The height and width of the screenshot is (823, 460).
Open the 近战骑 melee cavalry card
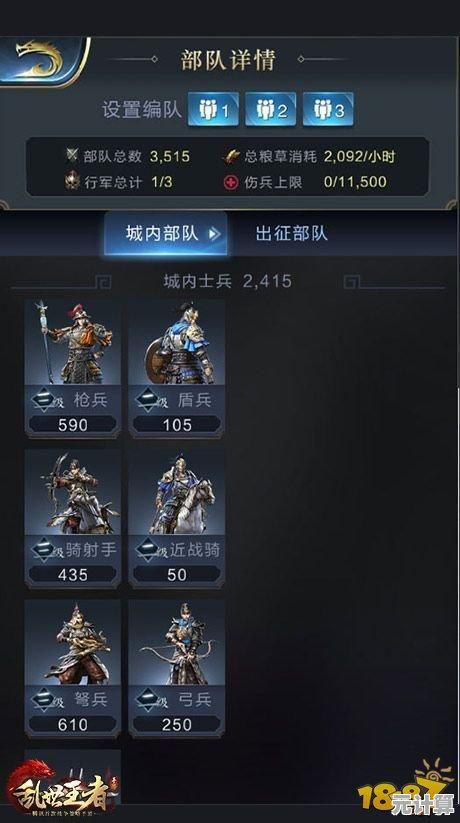[177, 518]
